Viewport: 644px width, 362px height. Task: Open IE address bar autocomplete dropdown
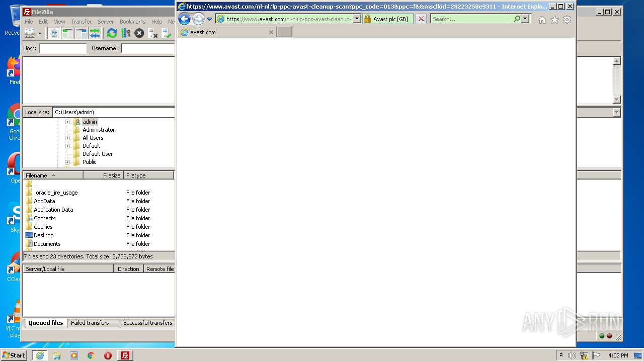point(357,19)
